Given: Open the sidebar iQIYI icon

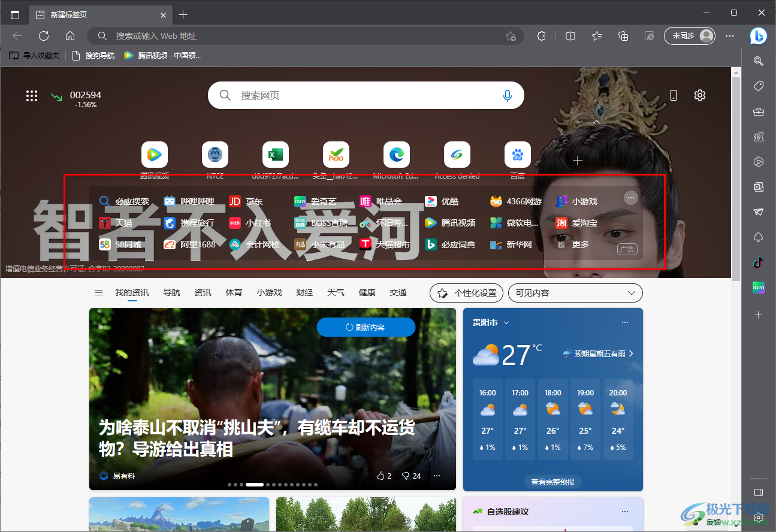Looking at the screenshot, I should click(758, 288).
